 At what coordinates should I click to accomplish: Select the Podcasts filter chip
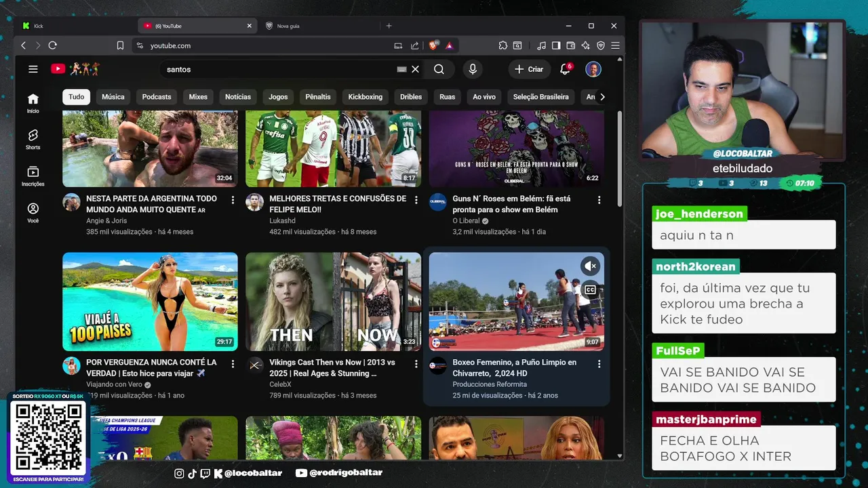(x=157, y=97)
